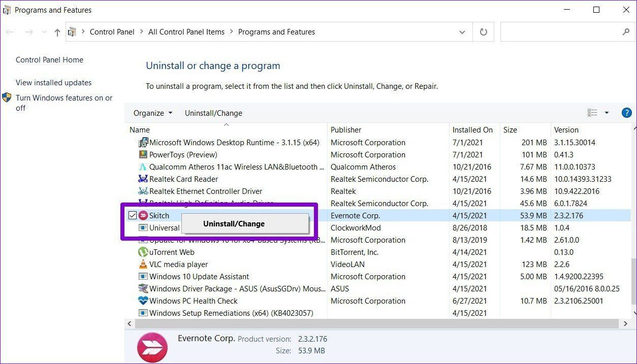Screen dimensions: 637x364
Task: Click the BitTorrent, Inc. publisher cell
Action: (355, 252)
